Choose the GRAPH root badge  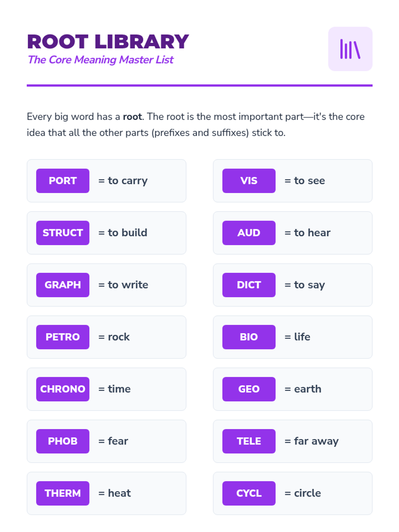[x=63, y=285]
